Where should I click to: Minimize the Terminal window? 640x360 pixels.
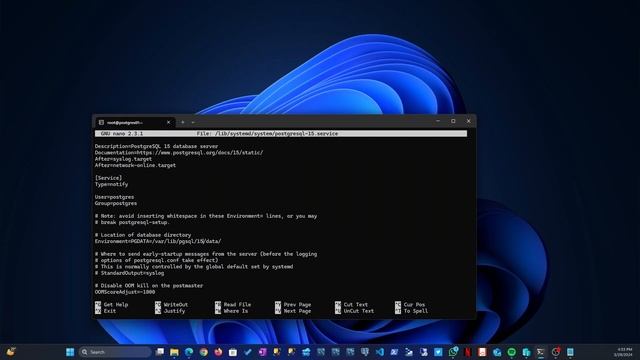pos(438,121)
